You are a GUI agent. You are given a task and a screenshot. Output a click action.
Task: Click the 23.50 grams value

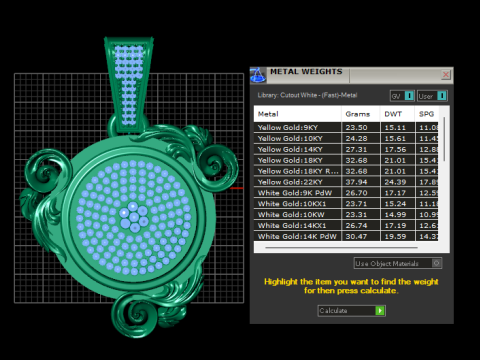pos(356,127)
